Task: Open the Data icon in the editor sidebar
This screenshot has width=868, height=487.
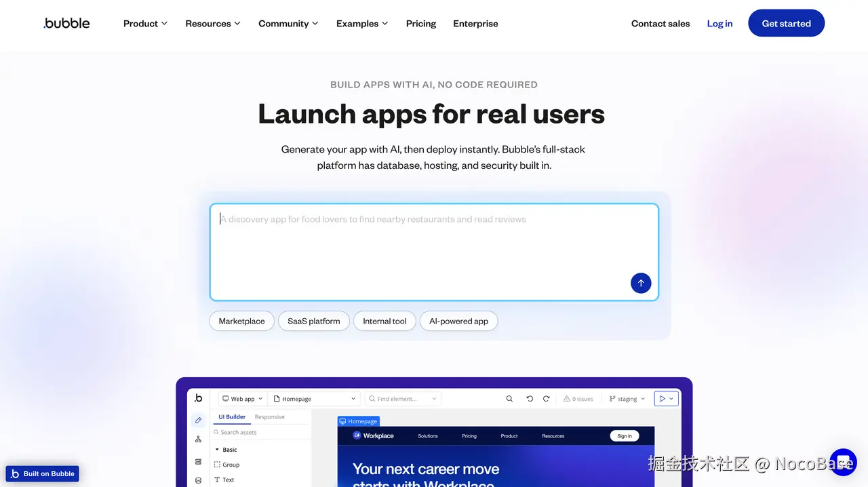Action: (x=198, y=461)
